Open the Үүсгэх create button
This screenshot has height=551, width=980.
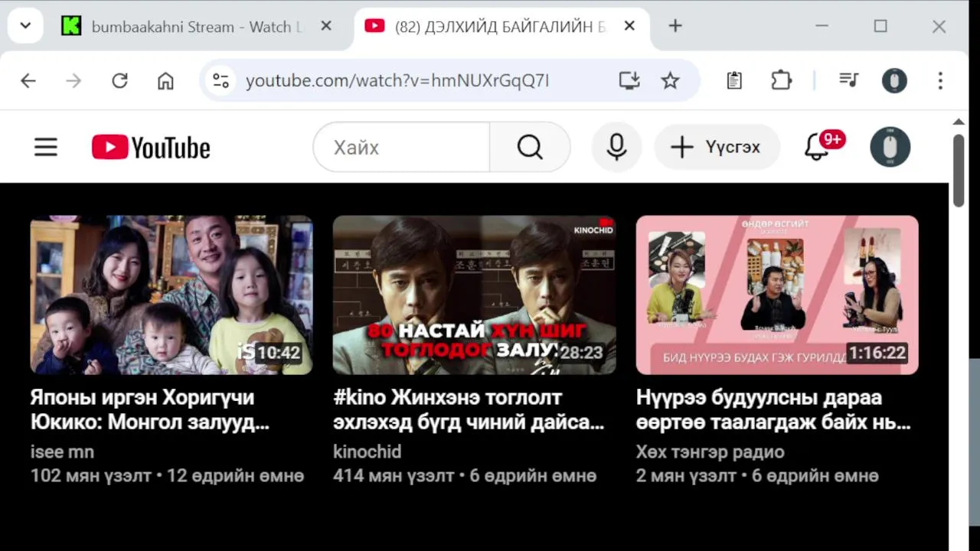[x=717, y=147]
